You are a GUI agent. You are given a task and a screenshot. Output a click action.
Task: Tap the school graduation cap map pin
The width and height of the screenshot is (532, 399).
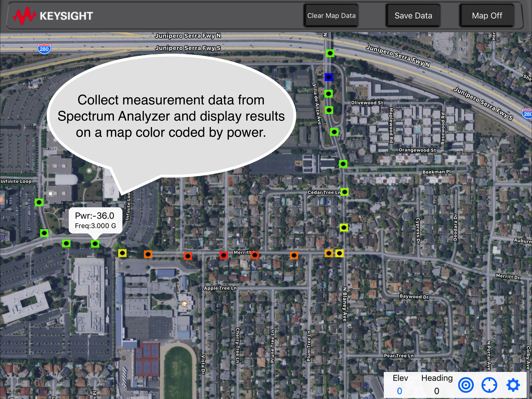[184, 304]
